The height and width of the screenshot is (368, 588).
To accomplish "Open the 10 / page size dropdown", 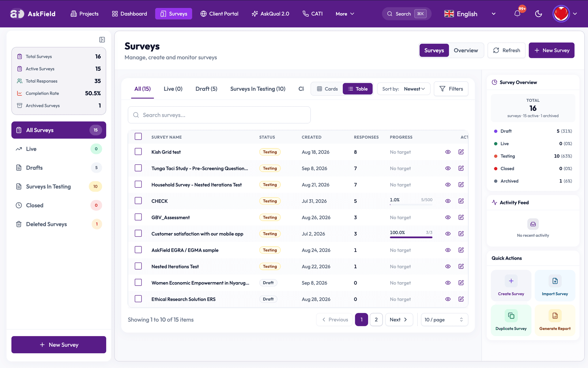I will point(444,320).
